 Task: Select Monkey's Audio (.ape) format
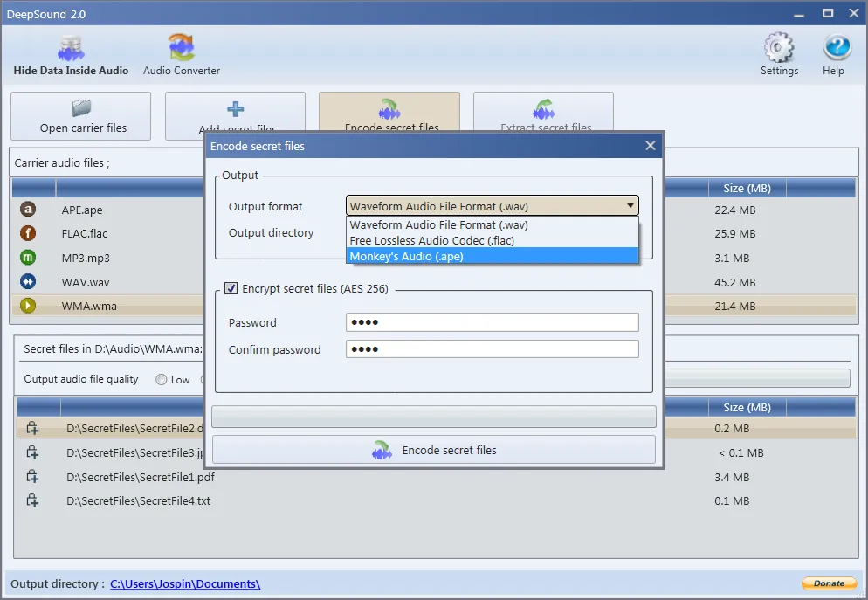pyautogui.click(x=493, y=256)
